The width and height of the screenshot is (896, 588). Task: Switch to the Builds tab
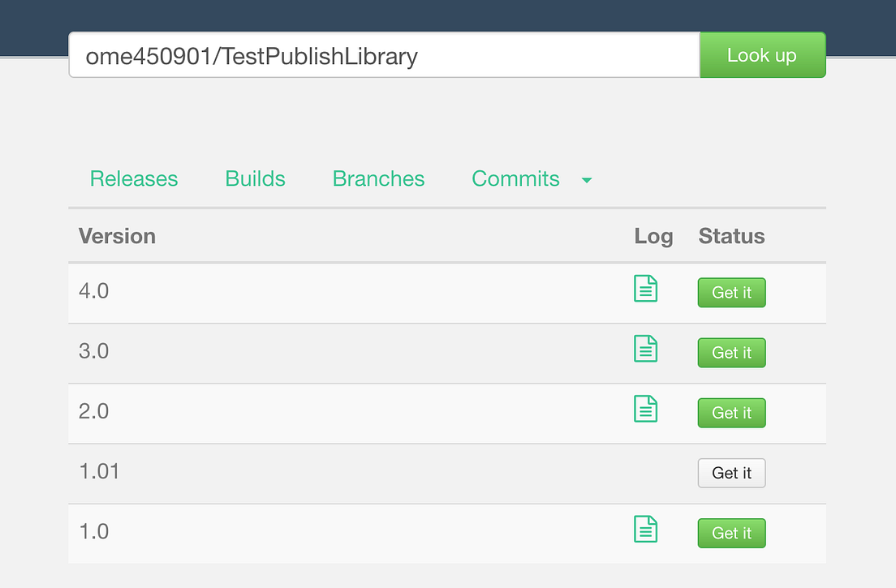tap(255, 178)
